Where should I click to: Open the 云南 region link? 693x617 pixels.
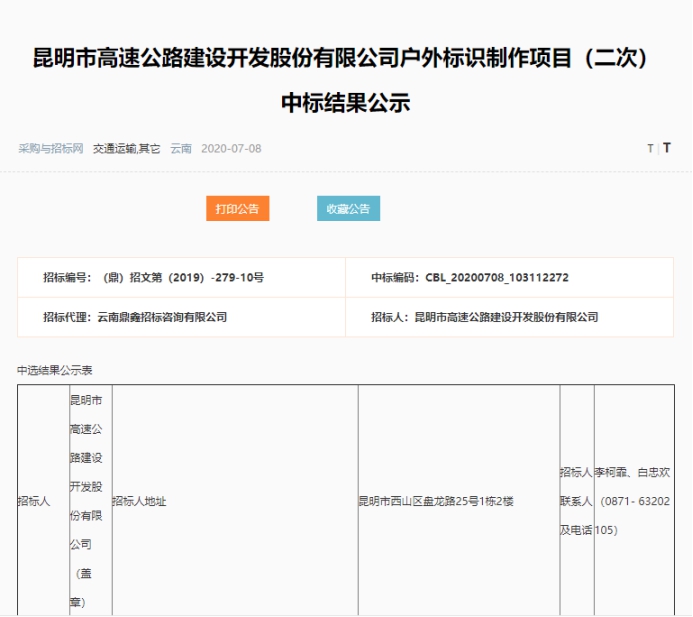(181, 148)
